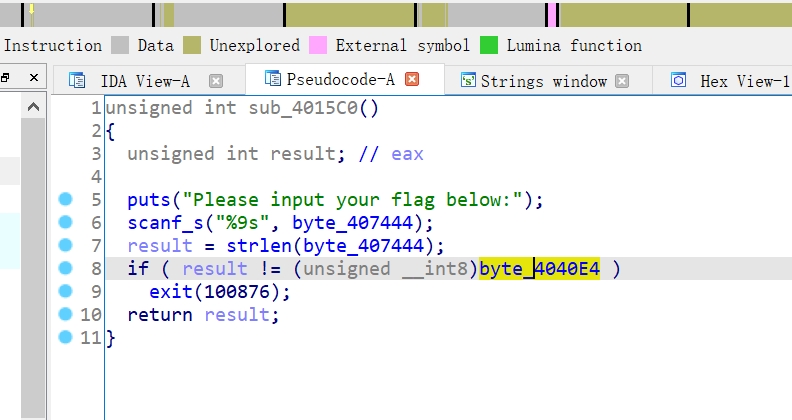
Task: Click the Pseudocode-A tab icon
Action: pos(272,79)
